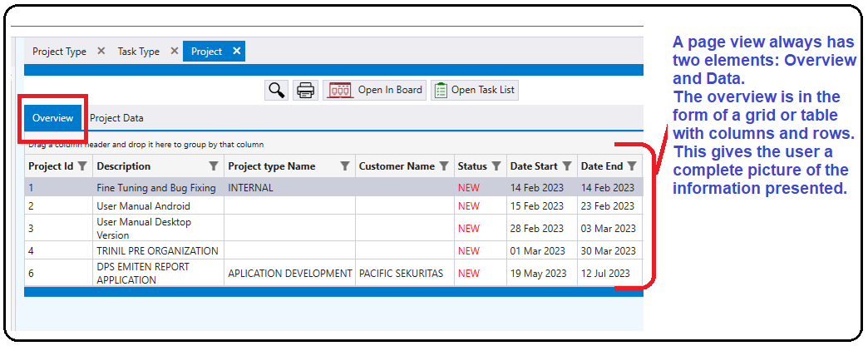868x346 pixels.
Task: Click the magnifying glass search icon
Action: coord(276,90)
